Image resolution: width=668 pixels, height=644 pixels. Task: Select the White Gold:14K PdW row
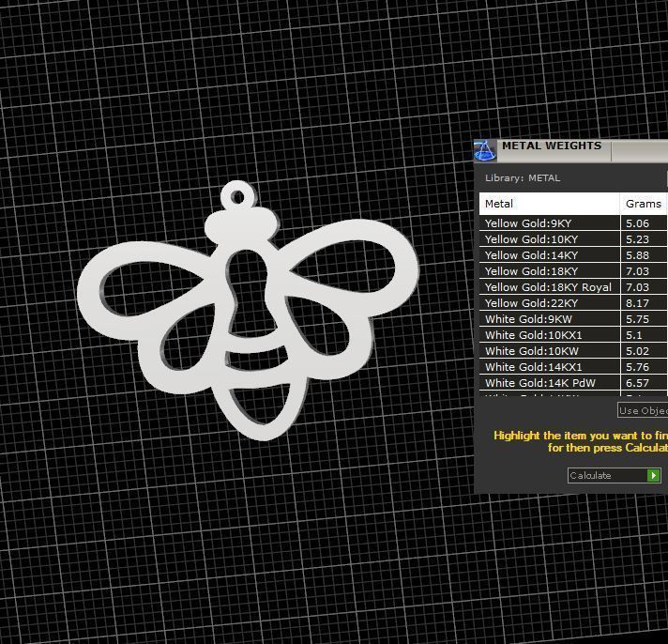[573, 383]
